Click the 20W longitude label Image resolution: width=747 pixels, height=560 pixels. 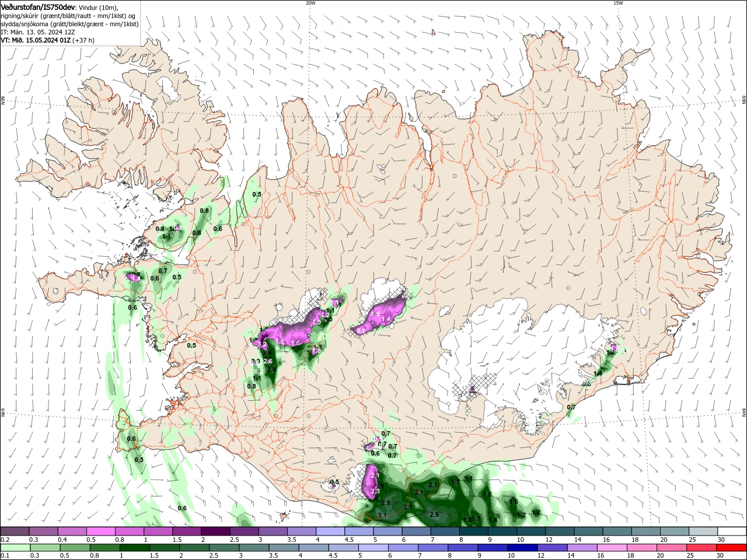(x=310, y=3)
